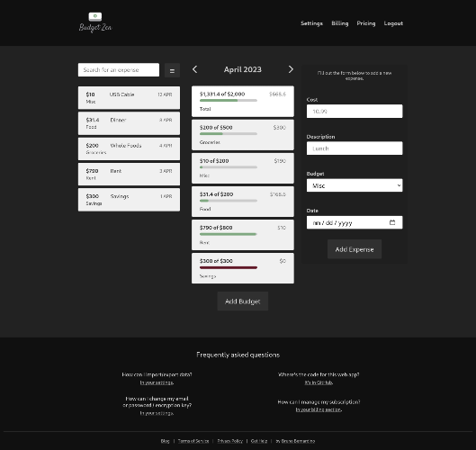Viewport: 476px width, 450px height.
Task: Open Billing in the top navigation
Action: [340, 23]
